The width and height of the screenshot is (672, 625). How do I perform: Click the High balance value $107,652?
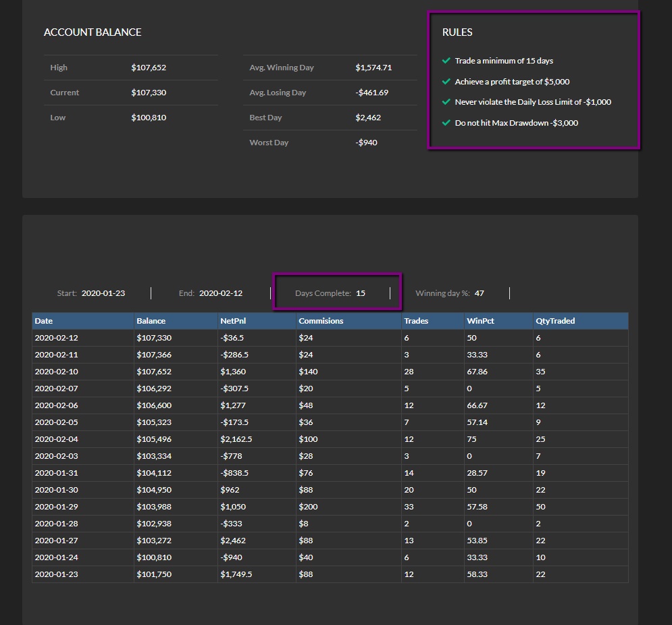coord(149,68)
